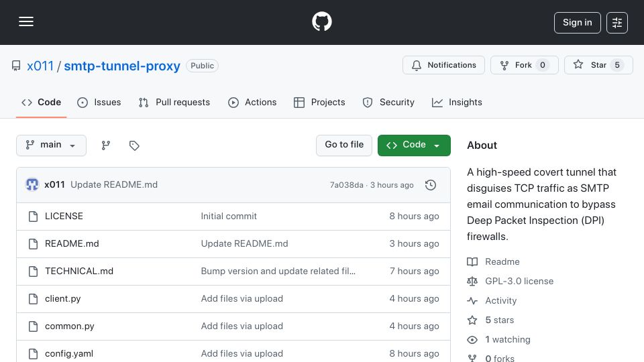This screenshot has width=644, height=362.
Task: Click '7 hours ago' beside TECHNICAL.md
Action: coord(415,271)
